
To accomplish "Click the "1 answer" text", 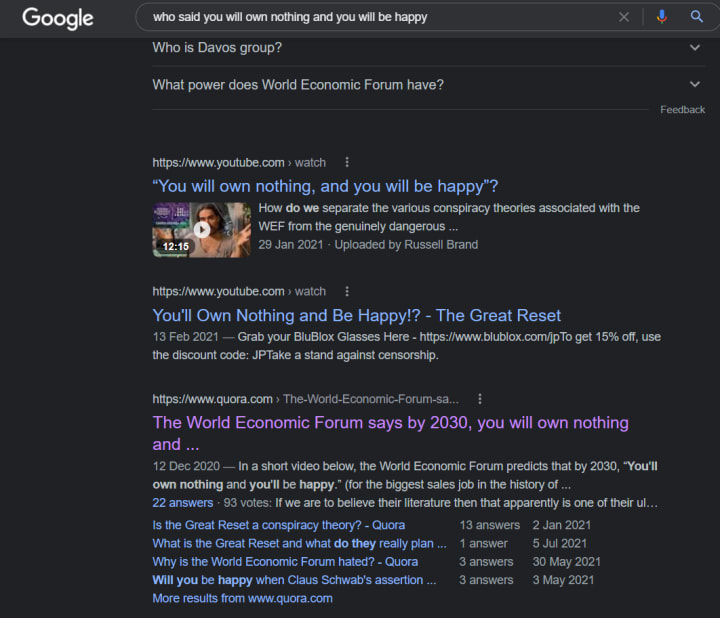I will point(484,543).
